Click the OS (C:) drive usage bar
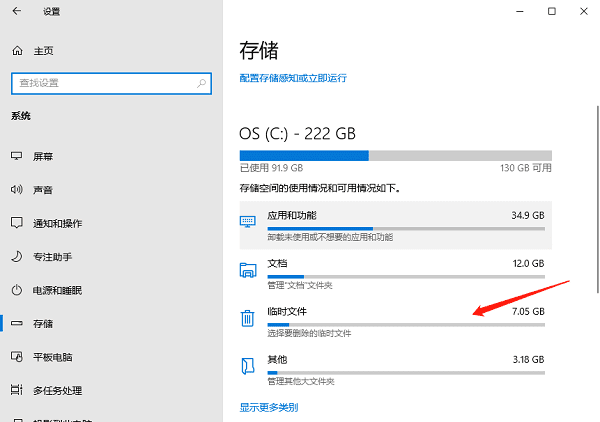Viewport: 600px width, 422px height. click(395, 155)
